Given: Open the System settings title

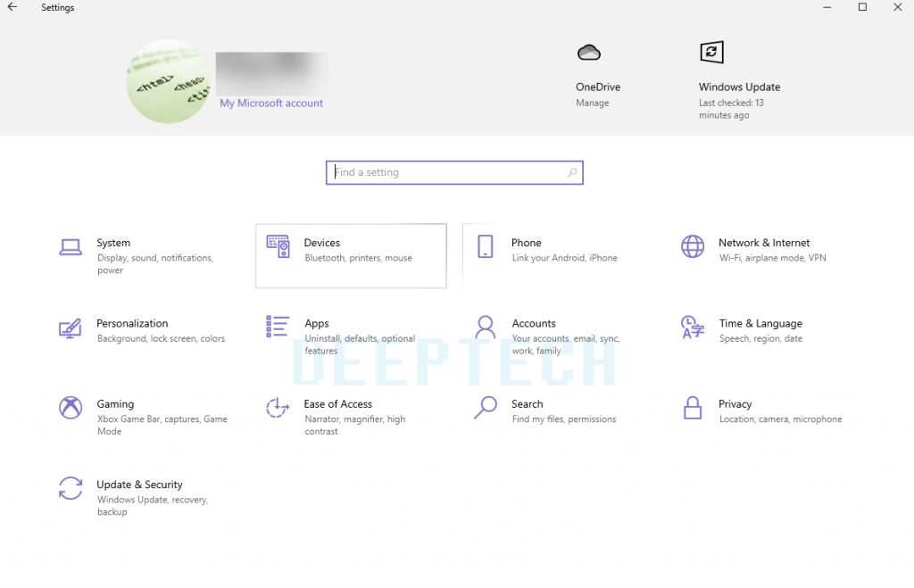Looking at the screenshot, I should tap(113, 243).
